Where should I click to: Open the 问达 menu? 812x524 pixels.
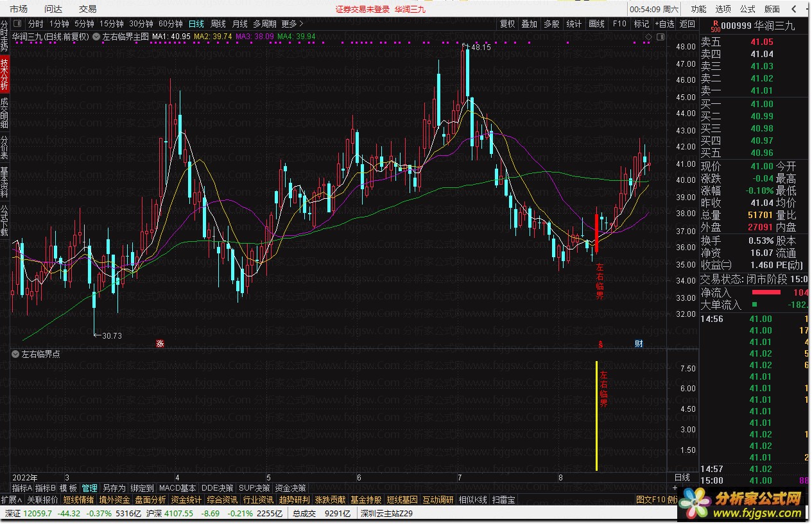click(53, 9)
